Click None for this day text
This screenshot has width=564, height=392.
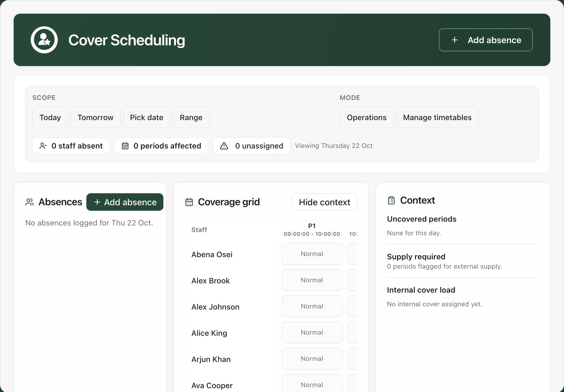point(414,233)
